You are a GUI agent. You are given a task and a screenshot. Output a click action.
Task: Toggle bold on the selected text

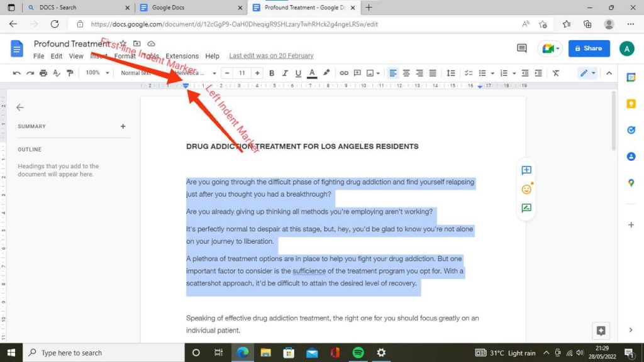pyautogui.click(x=271, y=72)
